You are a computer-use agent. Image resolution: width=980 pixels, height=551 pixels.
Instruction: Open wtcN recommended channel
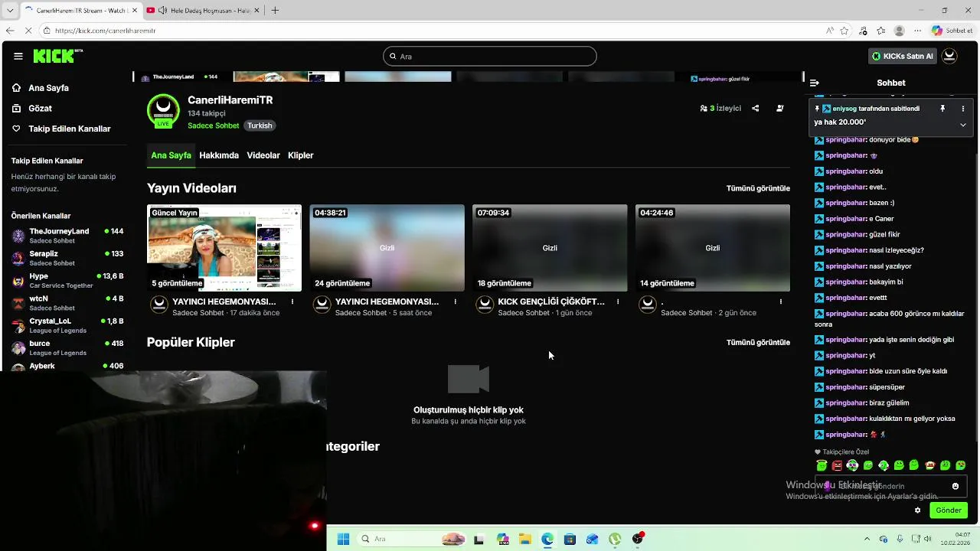coord(67,303)
